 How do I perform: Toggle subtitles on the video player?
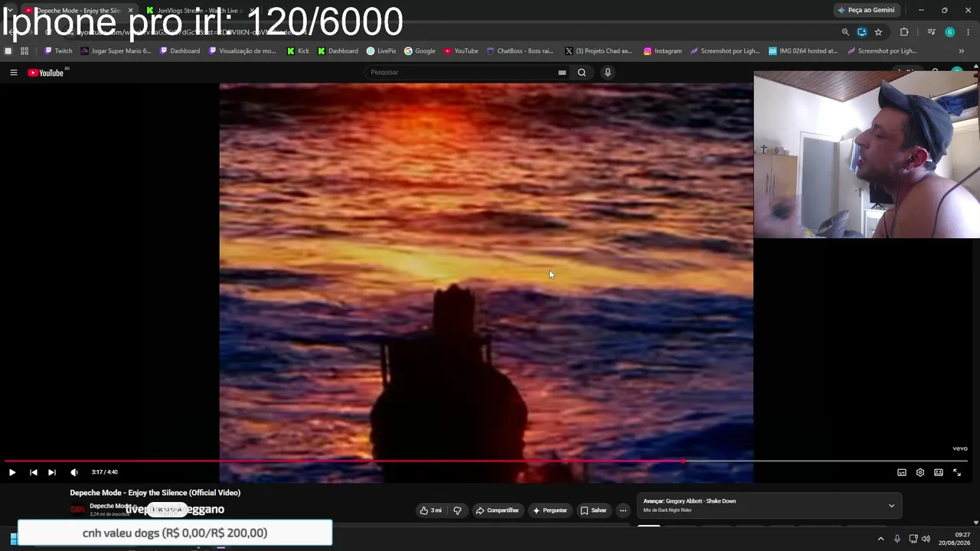click(x=902, y=472)
